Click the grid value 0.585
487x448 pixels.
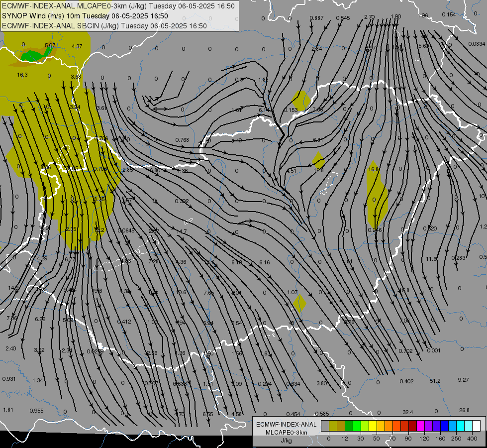(x=322, y=414)
